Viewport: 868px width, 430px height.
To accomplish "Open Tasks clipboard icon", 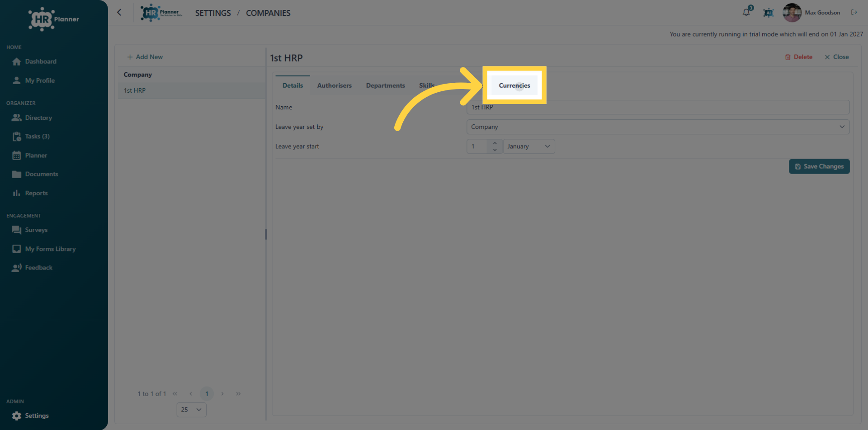I will coord(17,137).
